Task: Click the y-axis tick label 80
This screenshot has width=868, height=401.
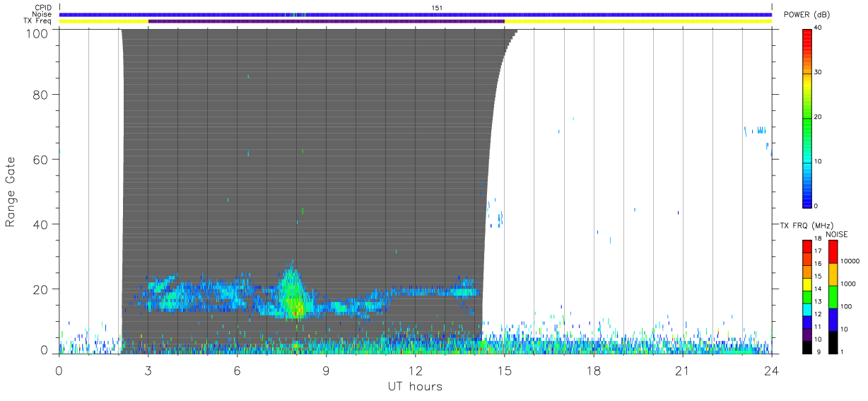Action: coord(42,95)
